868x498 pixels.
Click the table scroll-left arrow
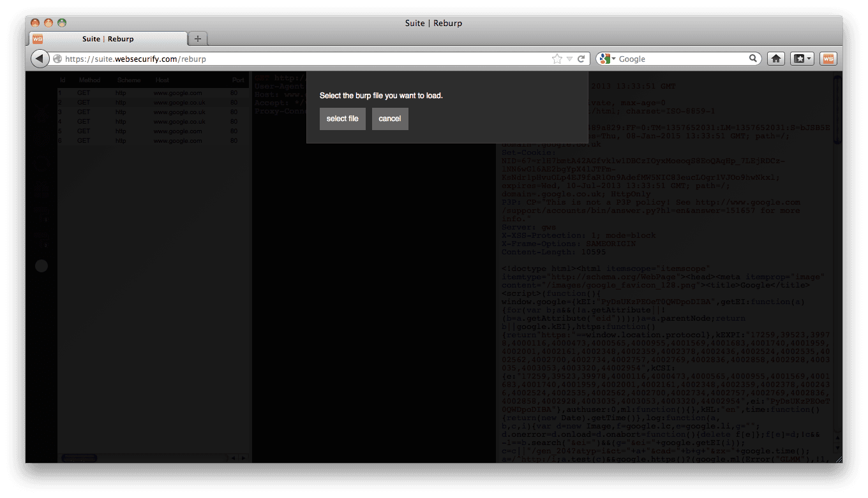(232, 458)
